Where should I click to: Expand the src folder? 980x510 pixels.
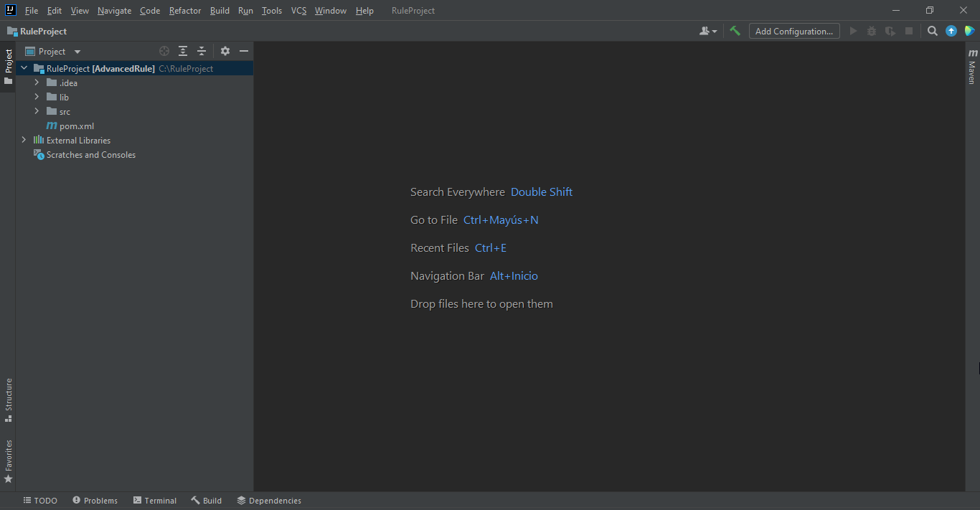(x=37, y=111)
